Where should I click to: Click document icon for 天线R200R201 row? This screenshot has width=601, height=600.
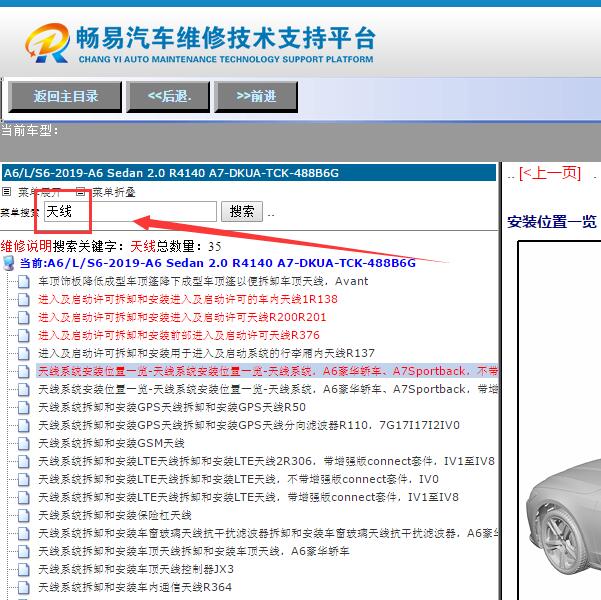coord(24,317)
